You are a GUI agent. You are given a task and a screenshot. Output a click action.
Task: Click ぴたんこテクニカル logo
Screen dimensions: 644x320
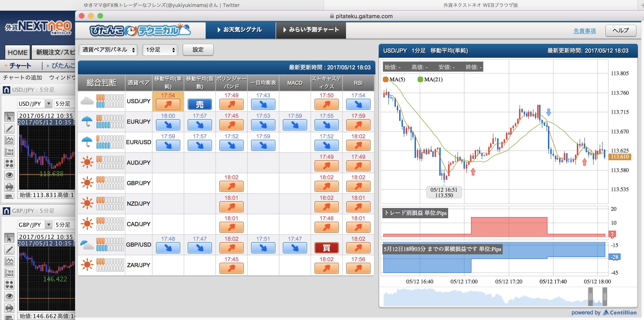[x=140, y=30]
